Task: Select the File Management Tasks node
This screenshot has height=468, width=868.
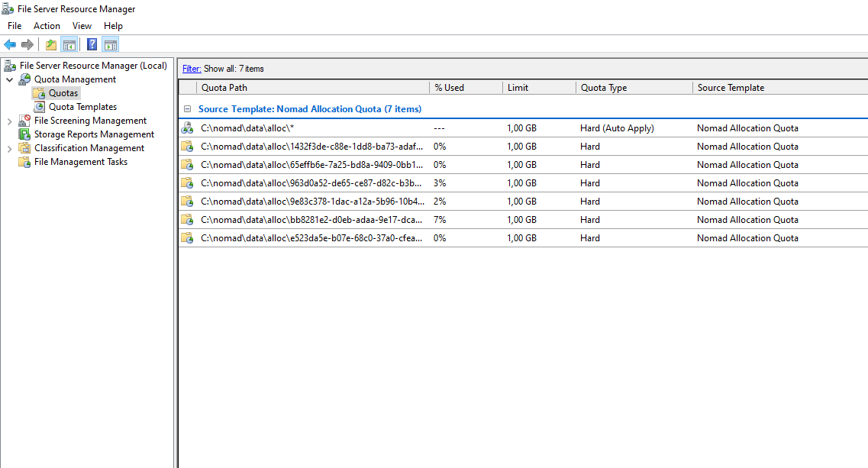Action: (x=81, y=162)
